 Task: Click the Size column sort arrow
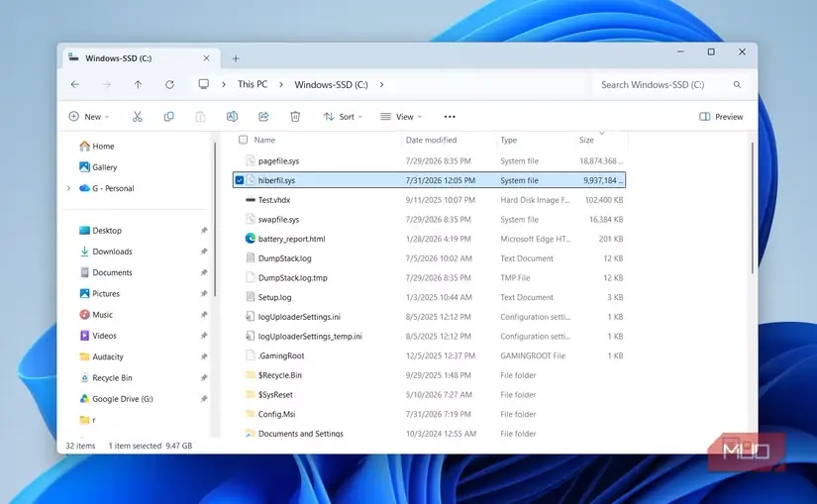pos(602,133)
